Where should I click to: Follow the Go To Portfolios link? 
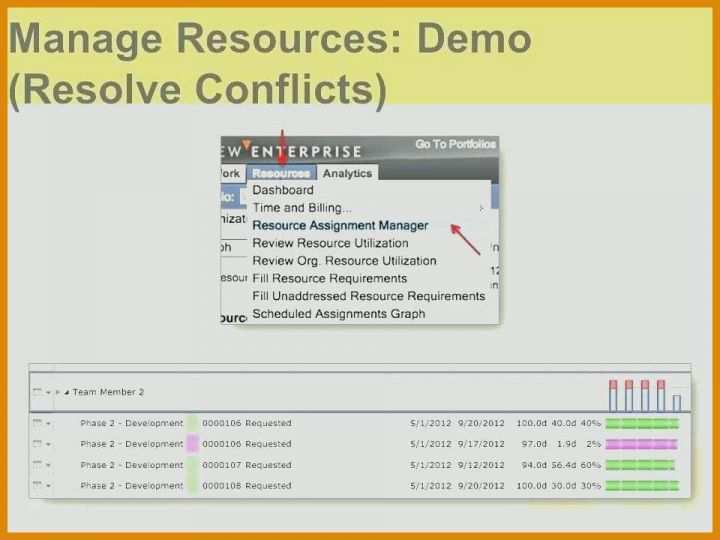click(456, 144)
